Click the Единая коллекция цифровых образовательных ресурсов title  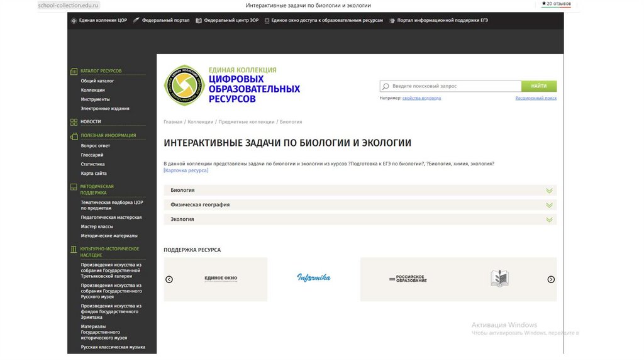(254, 85)
